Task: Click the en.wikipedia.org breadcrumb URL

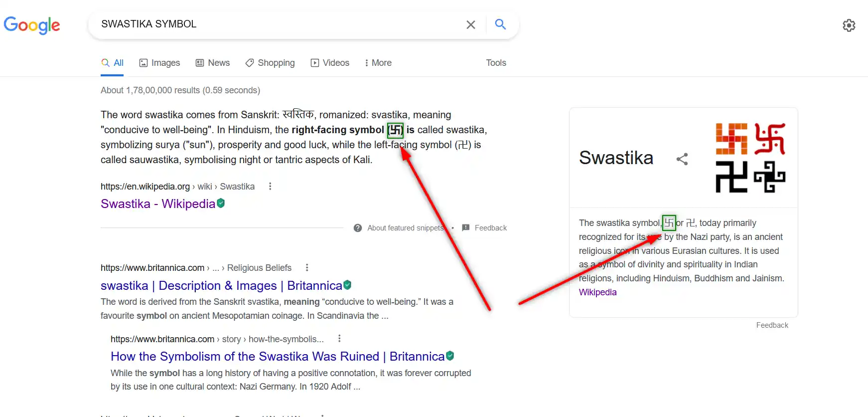Action: (177, 187)
